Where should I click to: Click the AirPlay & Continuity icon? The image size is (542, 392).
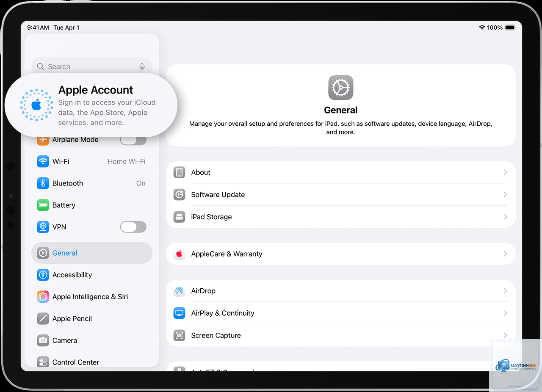pyautogui.click(x=180, y=313)
